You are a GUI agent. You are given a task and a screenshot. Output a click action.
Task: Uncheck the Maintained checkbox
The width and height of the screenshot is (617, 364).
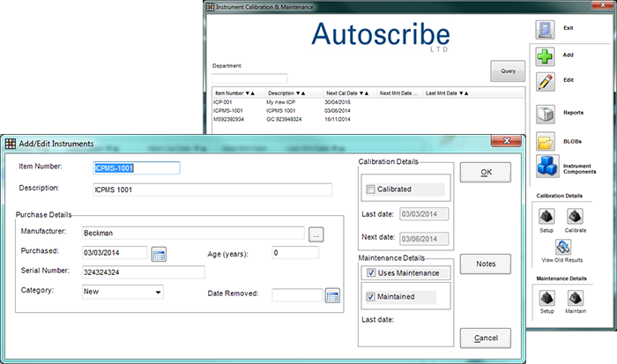[370, 297]
